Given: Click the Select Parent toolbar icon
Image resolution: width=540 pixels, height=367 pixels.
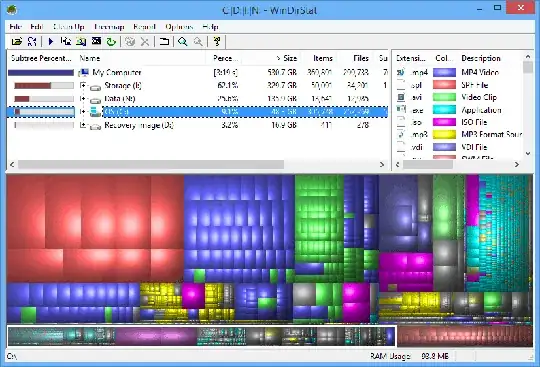Looking at the screenshot, I should (164, 42).
